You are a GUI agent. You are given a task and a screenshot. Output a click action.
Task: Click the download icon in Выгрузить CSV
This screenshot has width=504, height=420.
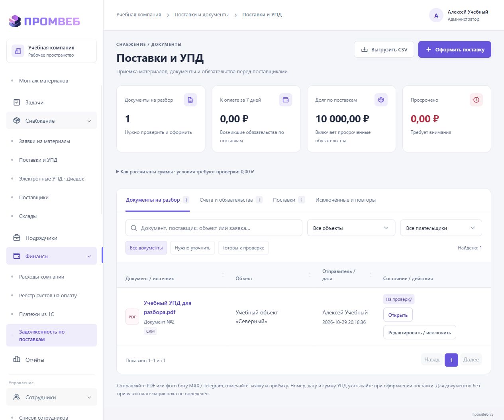pos(364,50)
